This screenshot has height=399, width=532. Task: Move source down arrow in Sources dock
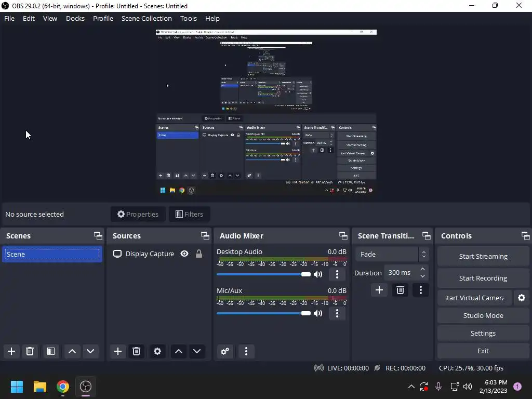point(197,351)
